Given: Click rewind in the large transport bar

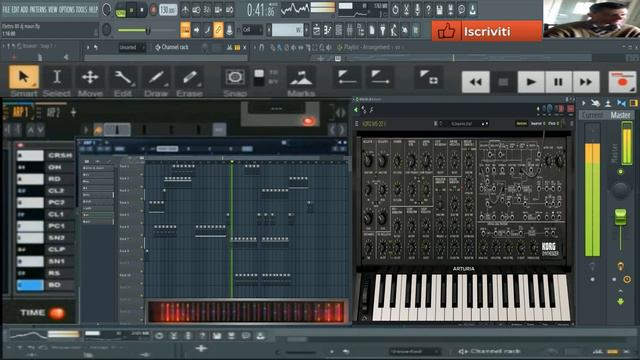Looking at the screenshot, I should pyautogui.click(x=476, y=82).
